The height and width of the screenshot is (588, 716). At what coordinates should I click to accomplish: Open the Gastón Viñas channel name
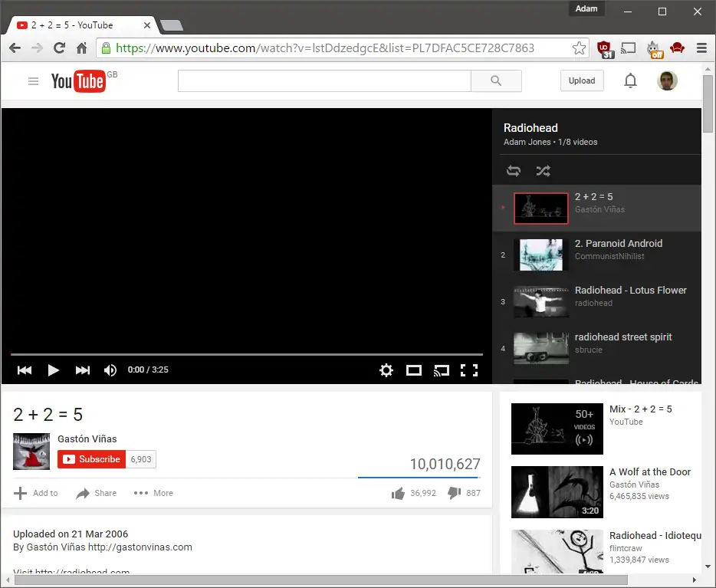pos(87,439)
